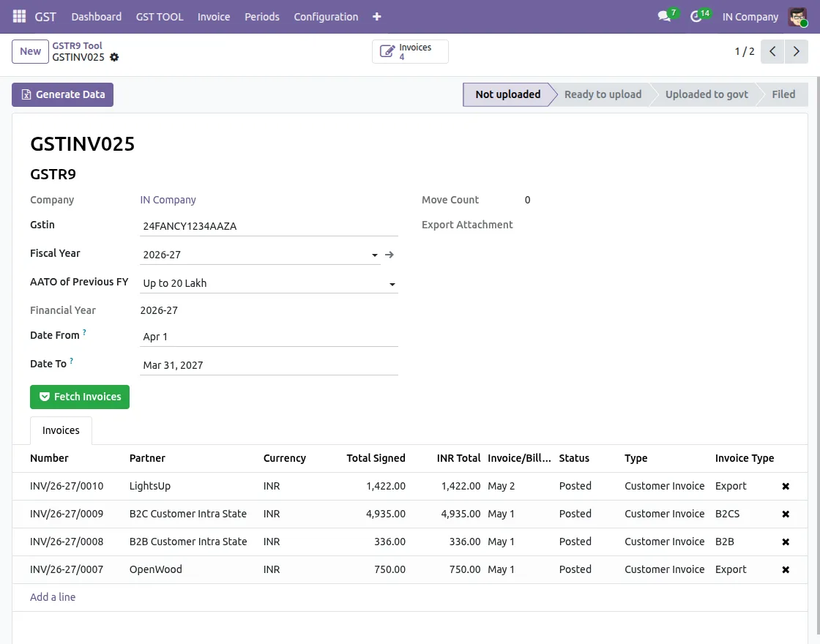
Task: Remove invoice INV/26-27/0007 line
Action: 786,570
